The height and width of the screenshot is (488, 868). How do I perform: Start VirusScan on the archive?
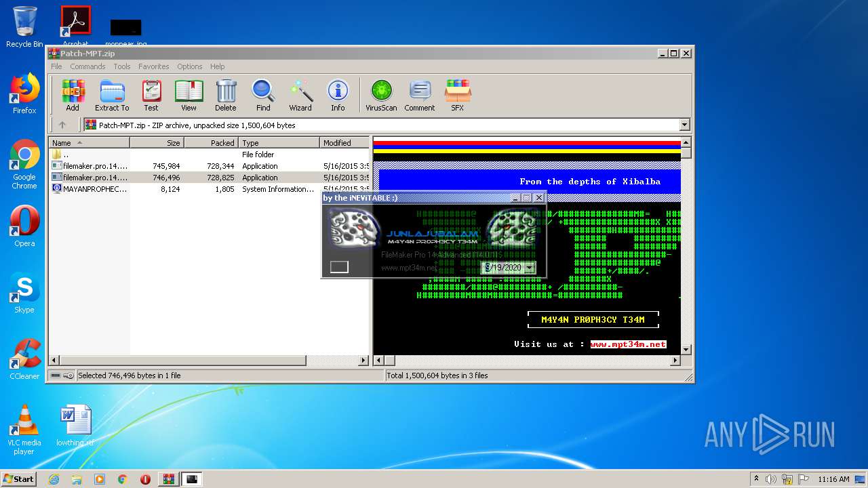point(381,95)
